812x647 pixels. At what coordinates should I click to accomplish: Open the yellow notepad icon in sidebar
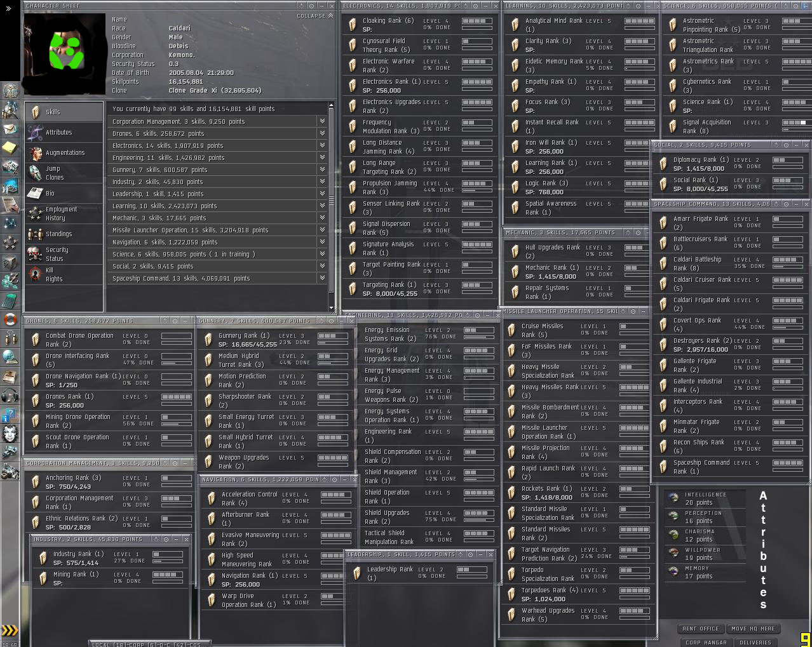(10, 147)
